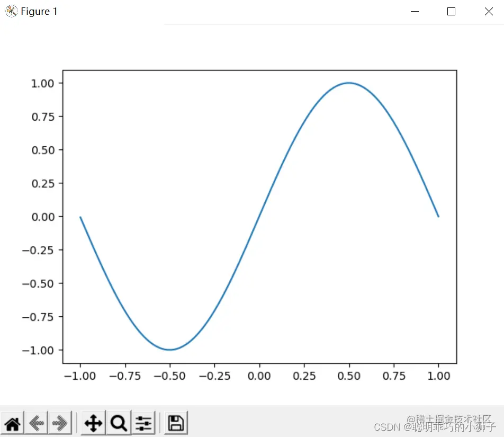Click the sine curve trough near x=−0.50

click(170, 350)
